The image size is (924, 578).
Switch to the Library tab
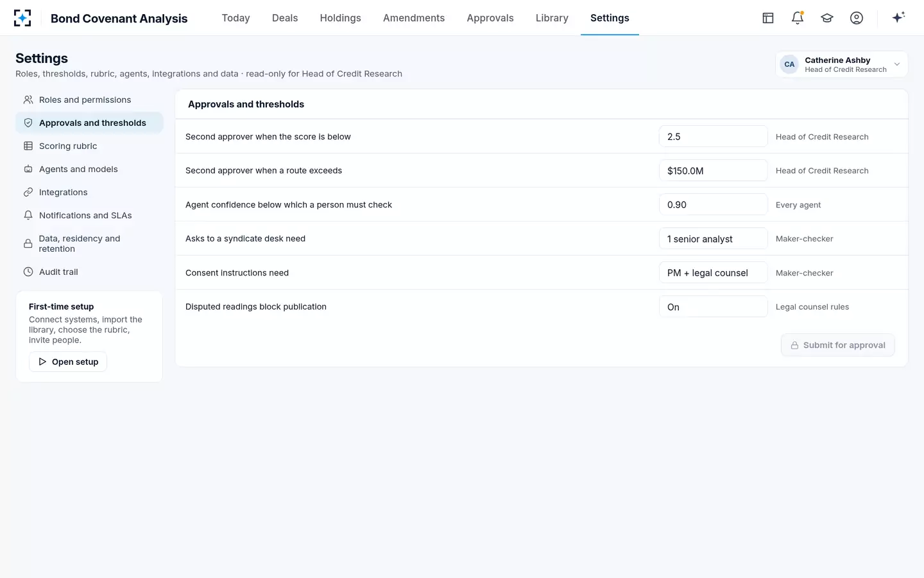coord(552,18)
